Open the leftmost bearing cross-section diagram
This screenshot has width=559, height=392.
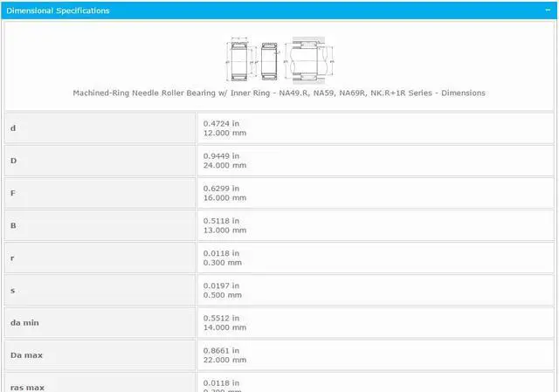point(242,61)
